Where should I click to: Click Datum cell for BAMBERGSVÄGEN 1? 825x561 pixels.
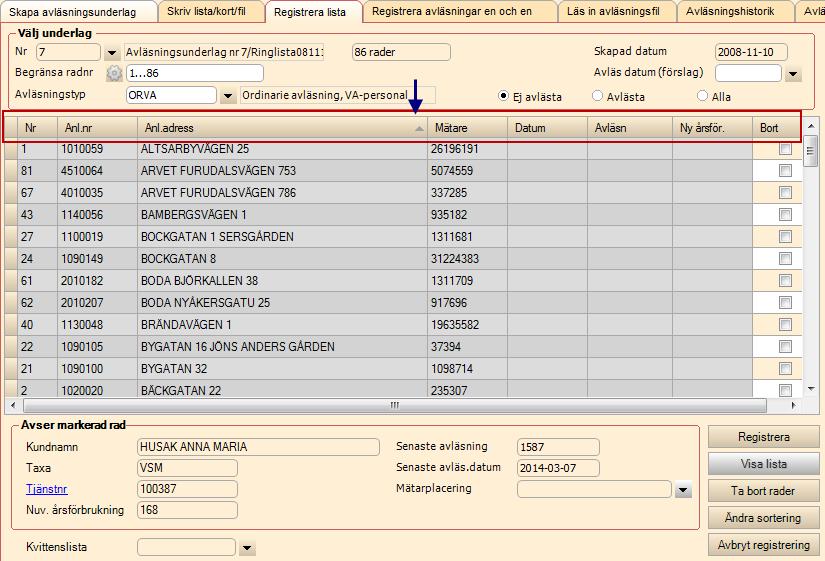pos(547,215)
